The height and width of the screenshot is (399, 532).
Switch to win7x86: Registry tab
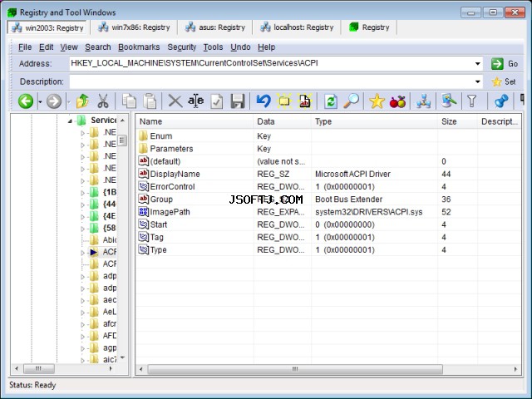point(134,27)
